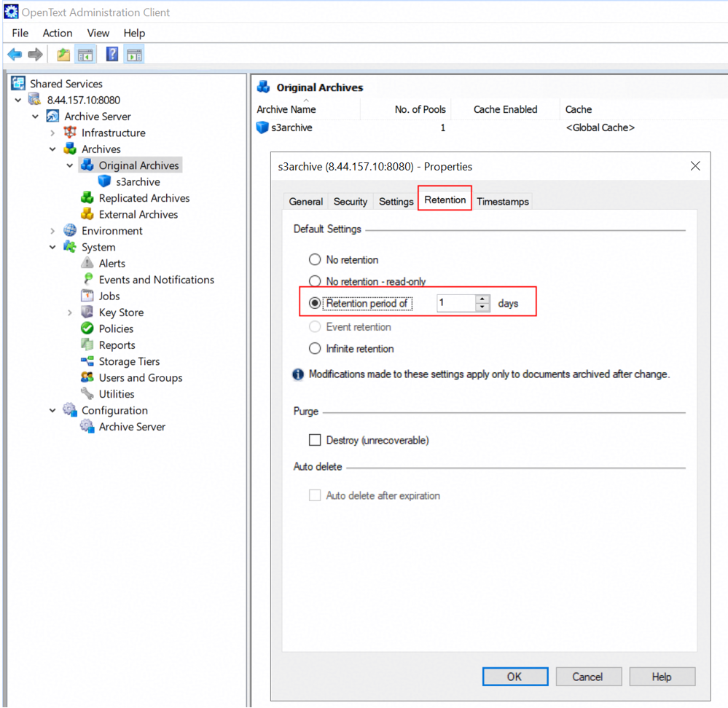The width and height of the screenshot is (728, 708).
Task: Click the Forward arrow toolbar icon
Action: coord(35,55)
